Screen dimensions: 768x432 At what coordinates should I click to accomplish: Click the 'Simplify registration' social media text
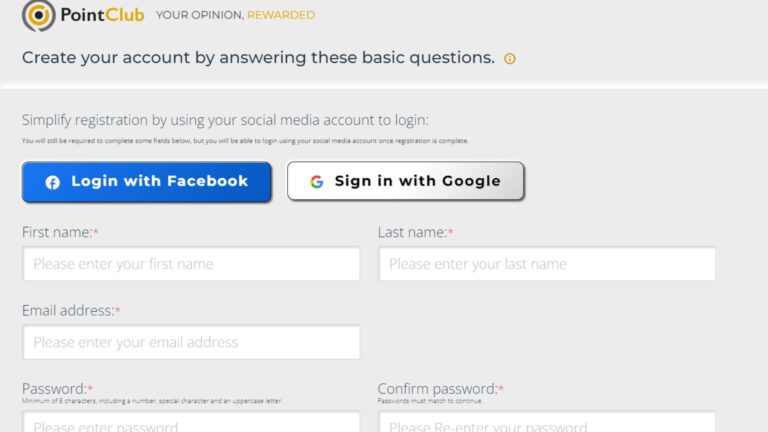pyautogui.click(x=225, y=120)
